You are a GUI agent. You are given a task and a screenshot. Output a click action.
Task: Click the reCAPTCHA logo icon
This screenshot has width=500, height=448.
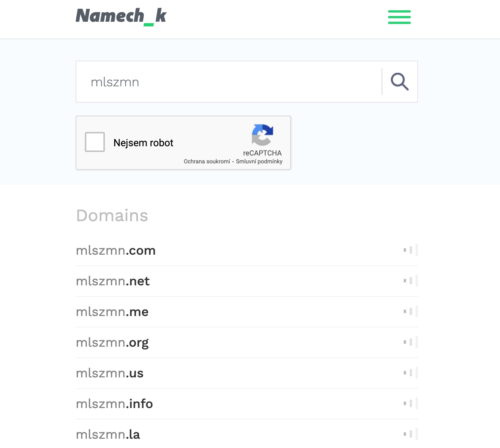coord(262,135)
